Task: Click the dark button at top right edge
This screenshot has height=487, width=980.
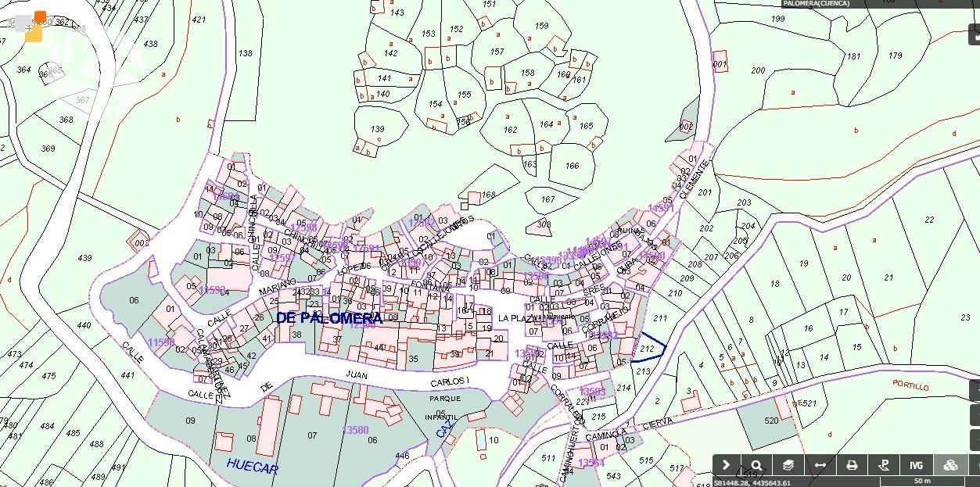Action: [975, 34]
